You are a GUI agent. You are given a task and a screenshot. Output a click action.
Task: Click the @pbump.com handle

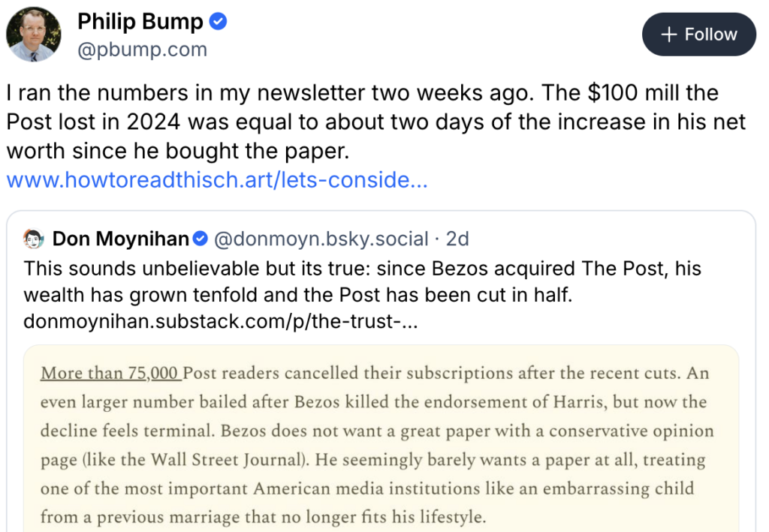(142, 50)
